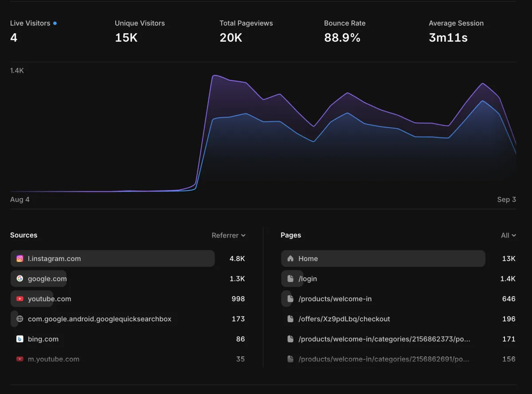The height and width of the screenshot is (394, 532).
Task: Click the Home house icon in Pages
Action: pos(290,259)
